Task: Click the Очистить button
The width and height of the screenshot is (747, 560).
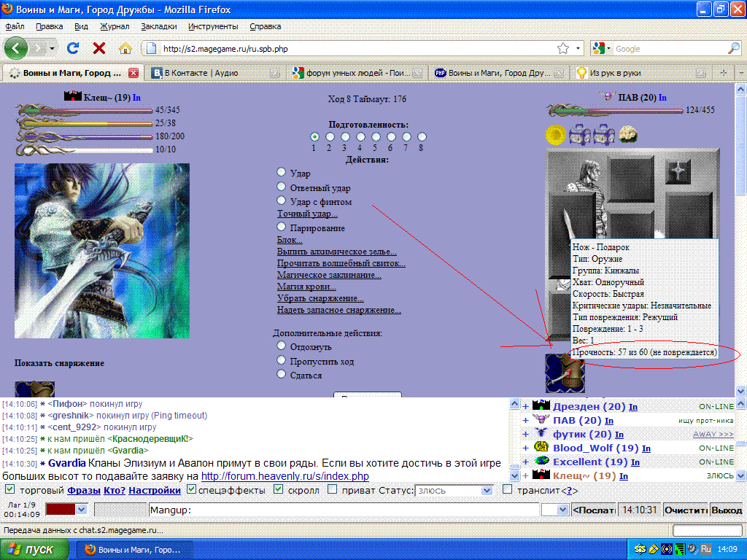Action: click(686, 510)
